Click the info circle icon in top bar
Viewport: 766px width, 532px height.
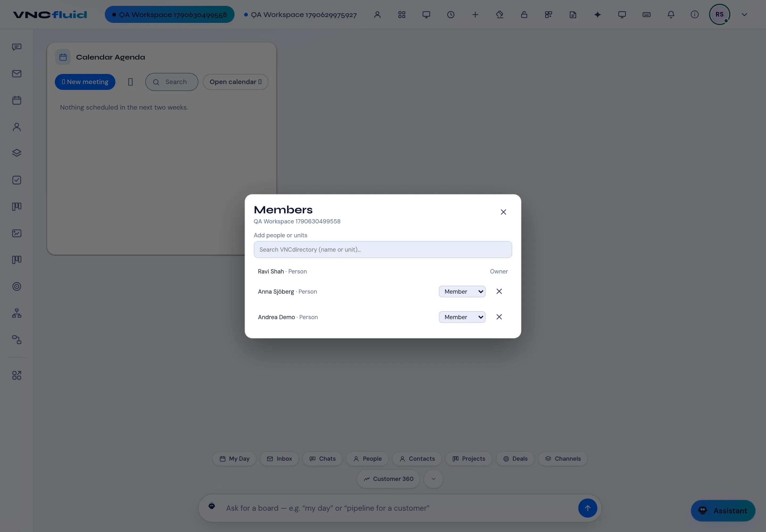(695, 15)
